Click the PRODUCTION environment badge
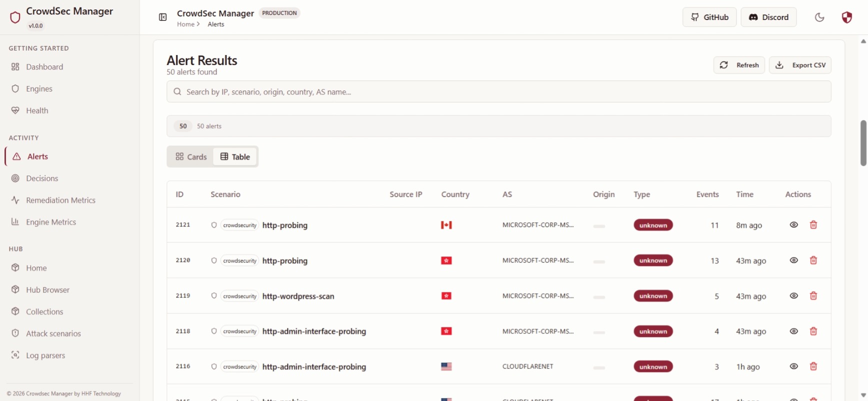 (x=279, y=13)
